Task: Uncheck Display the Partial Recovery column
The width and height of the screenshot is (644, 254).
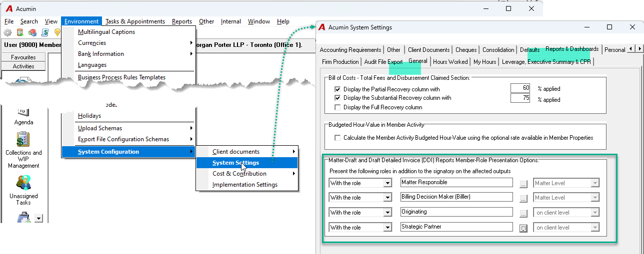Action: tap(337, 89)
